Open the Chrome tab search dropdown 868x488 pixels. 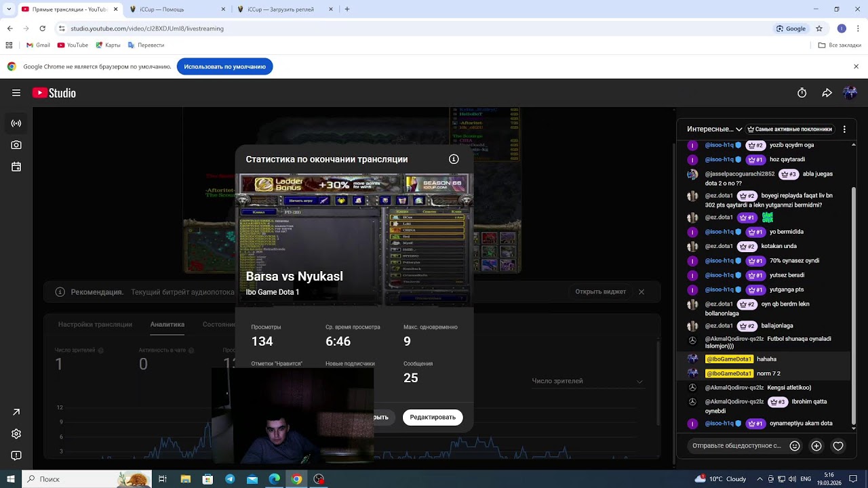9,9
